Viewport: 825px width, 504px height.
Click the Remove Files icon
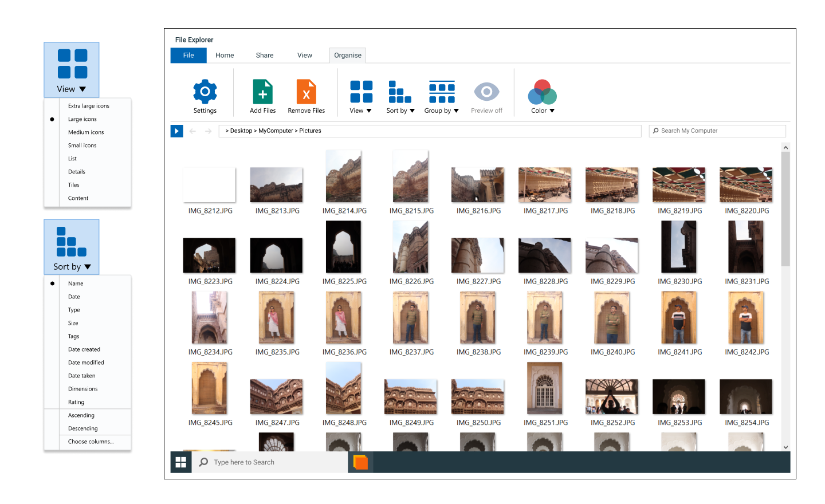(x=306, y=92)
